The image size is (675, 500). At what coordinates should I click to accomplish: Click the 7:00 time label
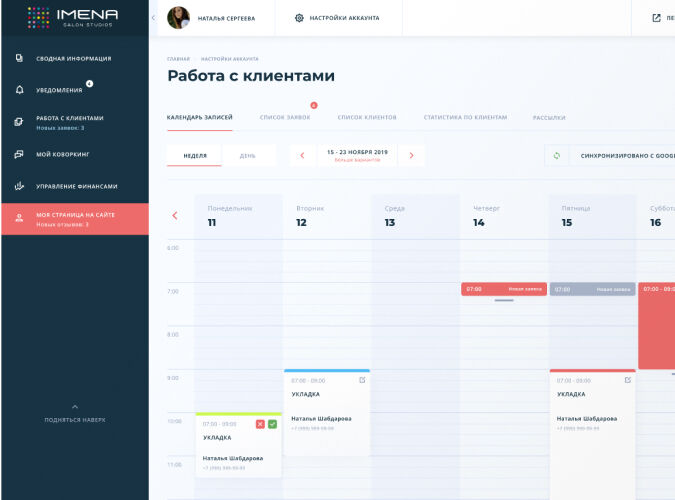click(x=173, y=292)
